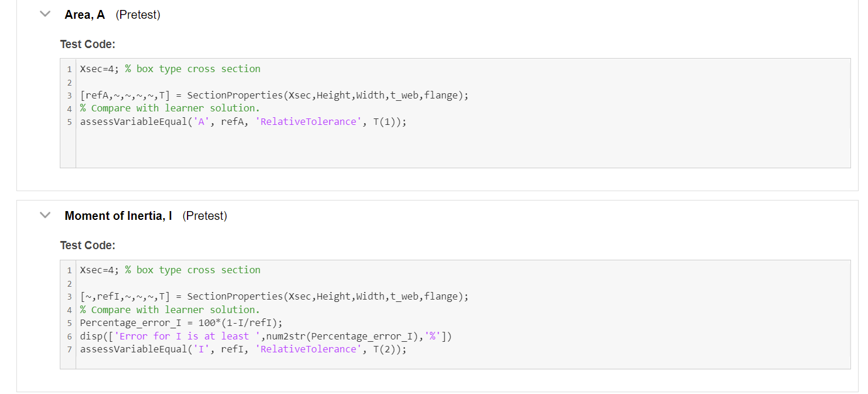The height and width of the screenshot is (394, 868).
Task: Click the assessVariableEqual('A') line
Action: pos(243,121)
